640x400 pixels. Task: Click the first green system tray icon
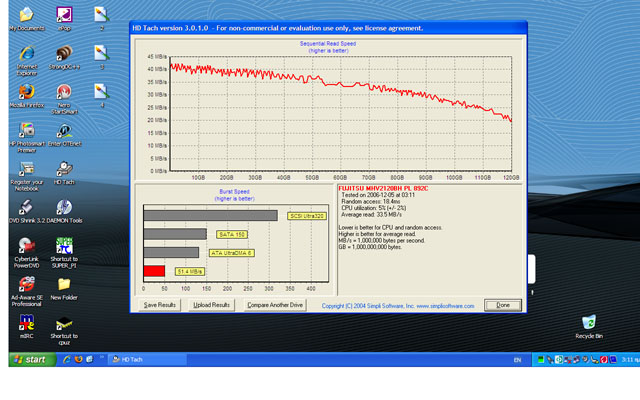coord(540,360)
